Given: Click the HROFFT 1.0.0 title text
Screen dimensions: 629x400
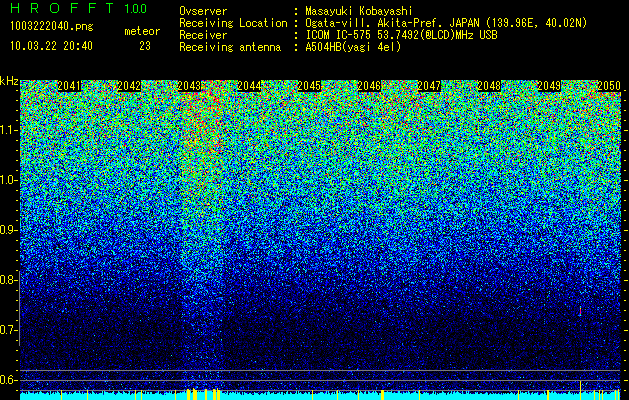Looking at the screenshot, I should 79,8.
